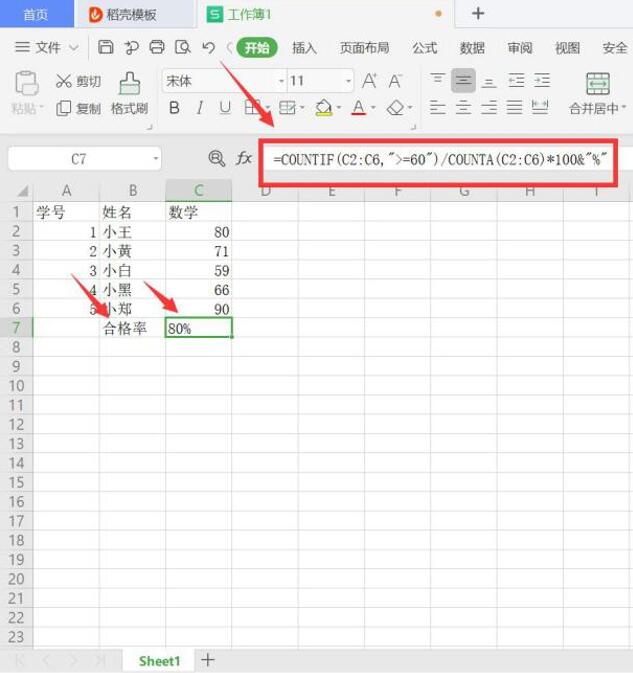Click the select-all corner triangle
Screen dimensions: 633x673
[22, 191]
